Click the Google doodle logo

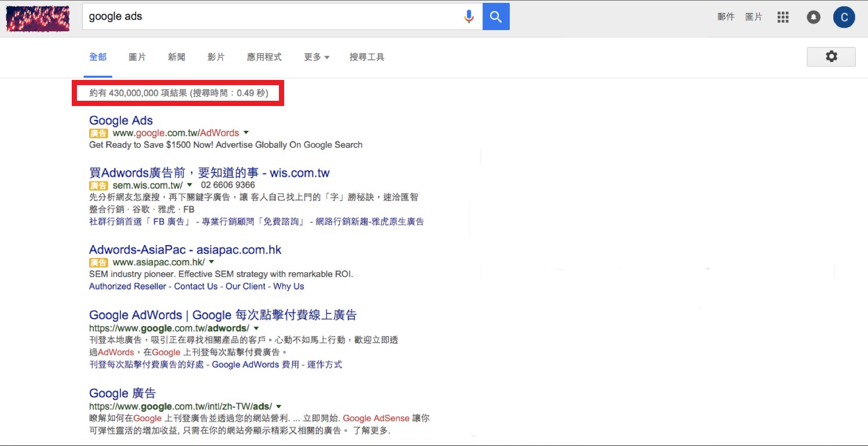tap(38, 19)
